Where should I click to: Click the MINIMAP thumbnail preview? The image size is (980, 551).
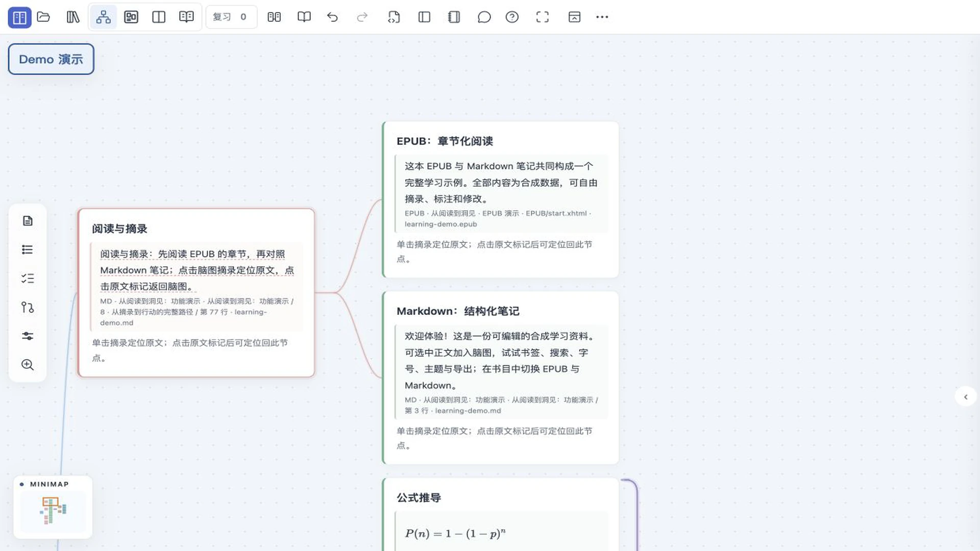(x=53, y=512)
